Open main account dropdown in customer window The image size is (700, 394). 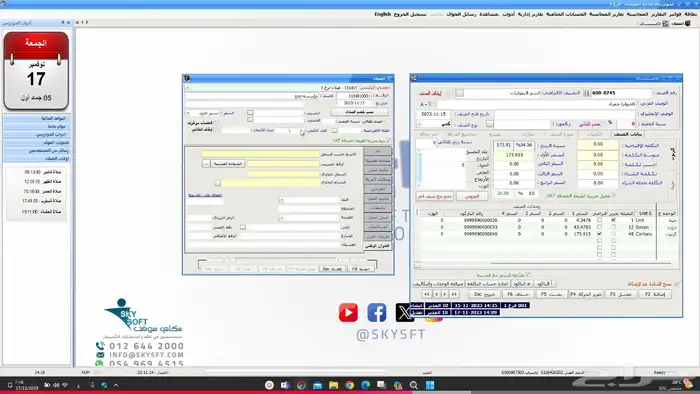point(188,88)
